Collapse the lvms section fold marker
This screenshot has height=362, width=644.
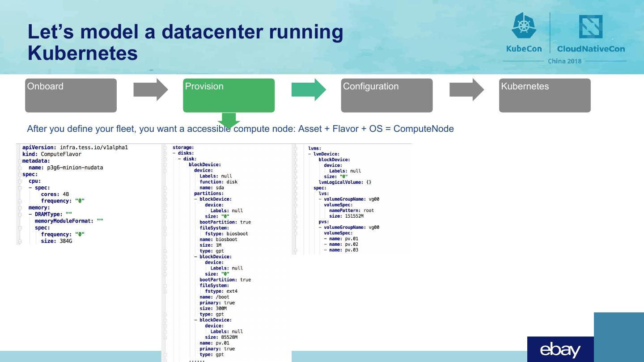[x=296, y=148]
